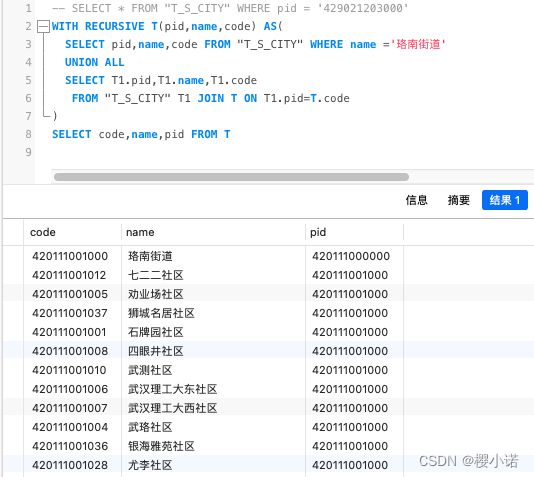534x477 pixels.
Task: Select name cell 狮城名居社区
Action: 161,313
